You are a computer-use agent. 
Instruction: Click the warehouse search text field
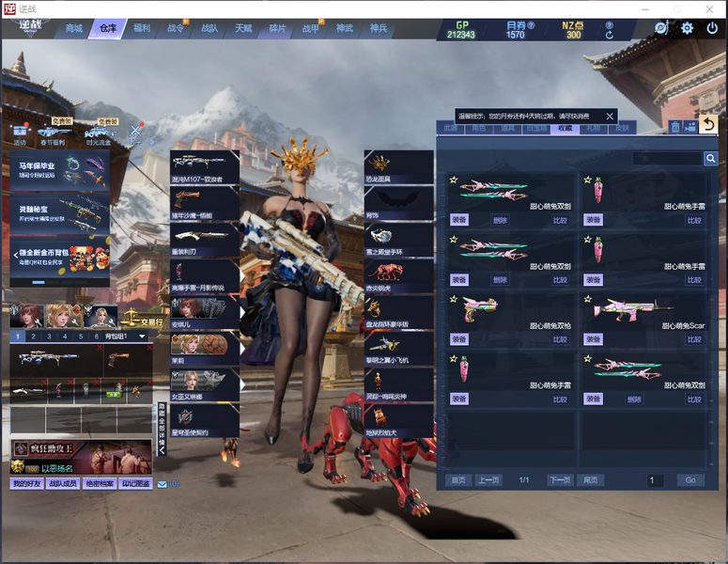667,159
